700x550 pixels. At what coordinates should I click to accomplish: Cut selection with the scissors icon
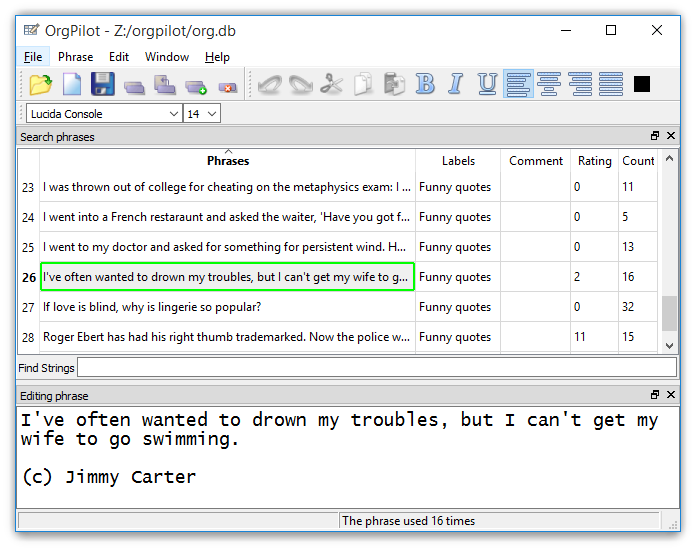click(x=332, y=84)
